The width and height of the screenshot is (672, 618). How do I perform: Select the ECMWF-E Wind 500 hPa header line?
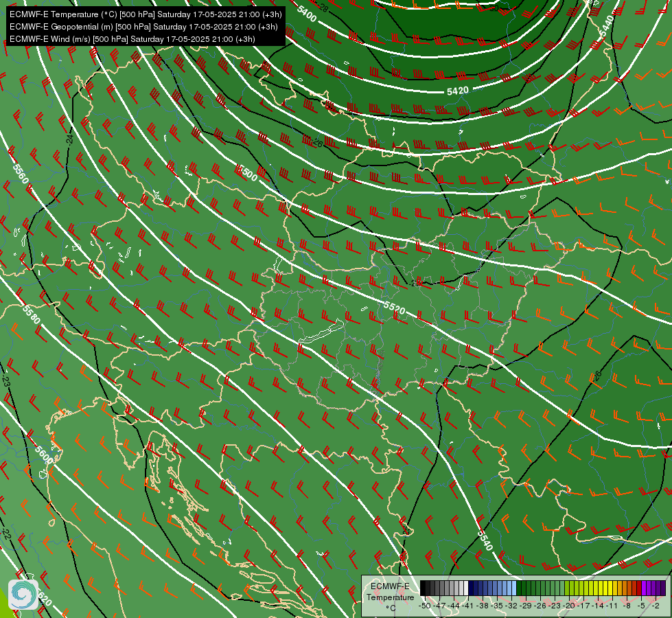(x=132, y=39)
